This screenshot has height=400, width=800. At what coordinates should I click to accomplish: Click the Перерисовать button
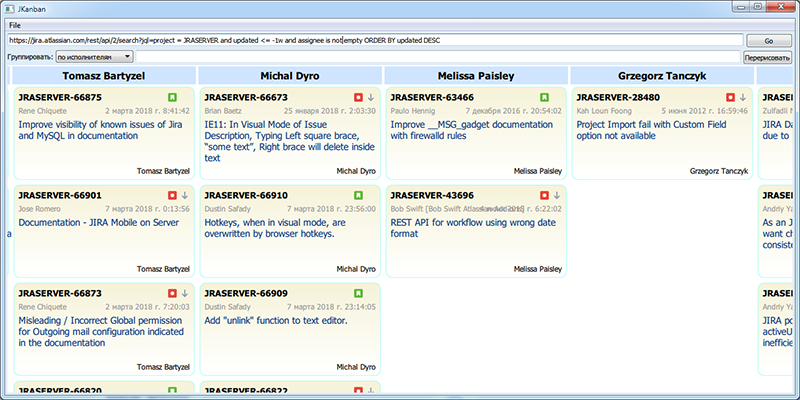[767, 57]
